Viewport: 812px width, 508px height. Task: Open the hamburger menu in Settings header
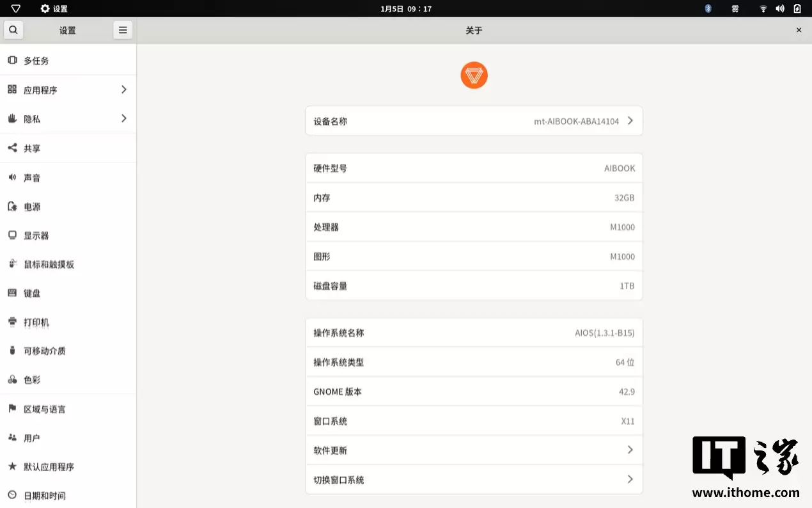click(x=123, y=30)
